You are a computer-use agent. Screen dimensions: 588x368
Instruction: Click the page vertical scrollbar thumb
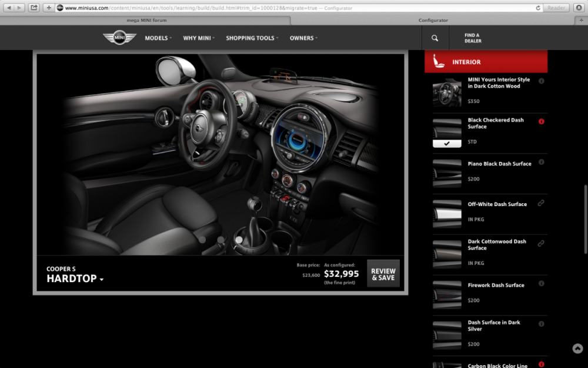pos(586,220)
